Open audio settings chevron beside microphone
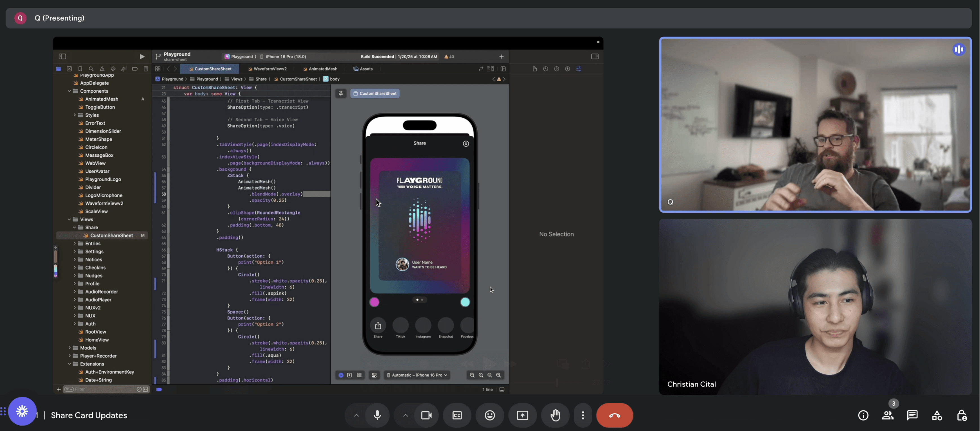This screenshot has width=980, height=431. pos(357,415)
